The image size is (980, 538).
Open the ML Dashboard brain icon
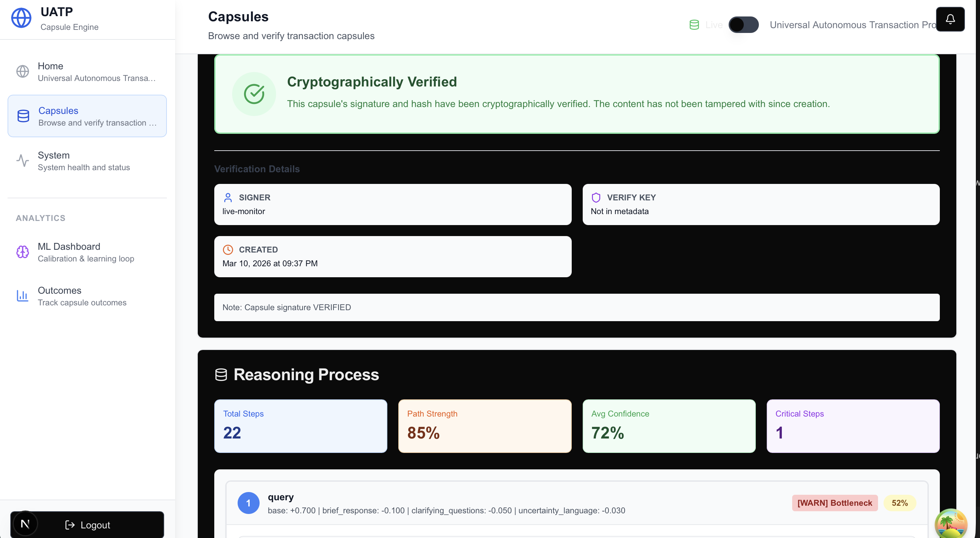point(22,252)
